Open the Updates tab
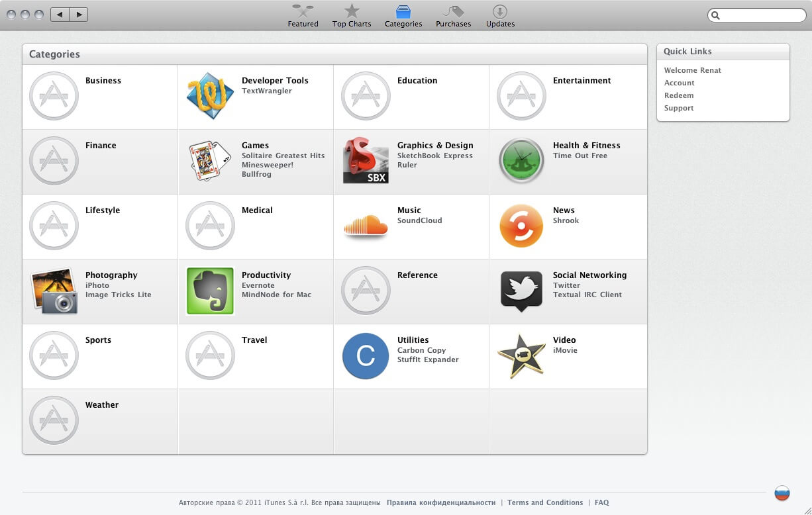The width and height of the screenshot is (812, 515). coord(500,16)
